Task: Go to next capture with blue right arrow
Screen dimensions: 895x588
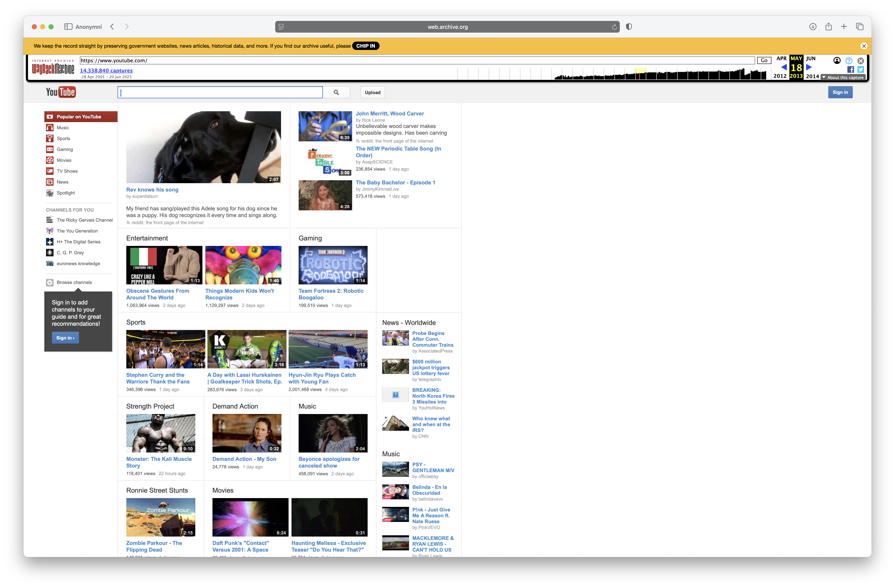Action: click(809, 67)
